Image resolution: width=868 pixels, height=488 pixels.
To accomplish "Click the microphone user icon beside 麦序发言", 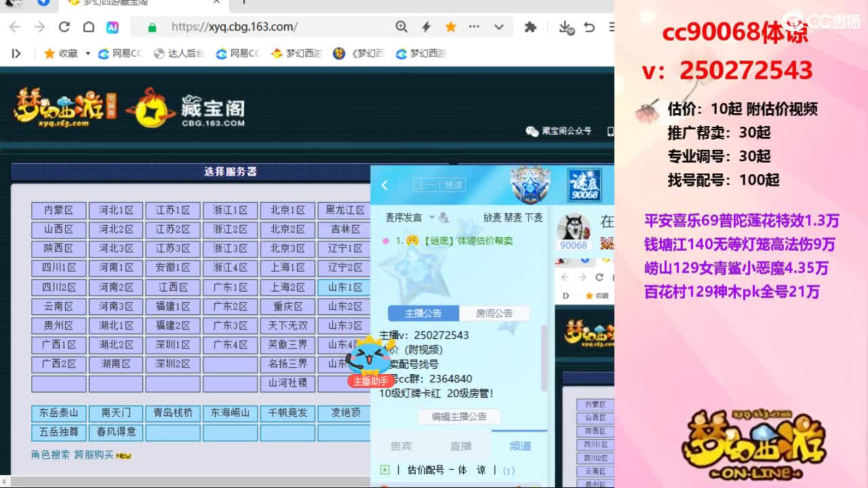I will (443, 218).
